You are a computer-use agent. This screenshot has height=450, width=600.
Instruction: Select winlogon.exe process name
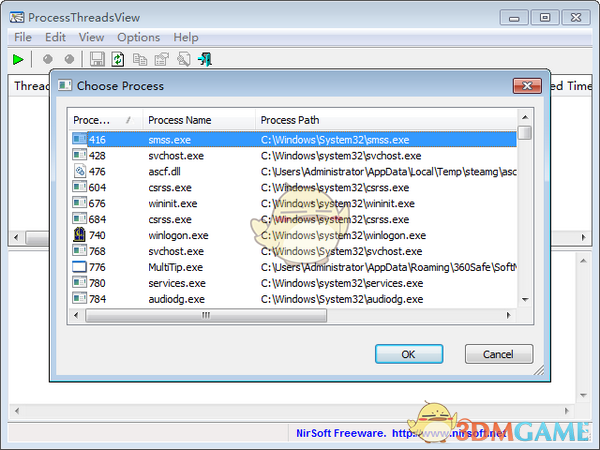(x=178, y=235)
